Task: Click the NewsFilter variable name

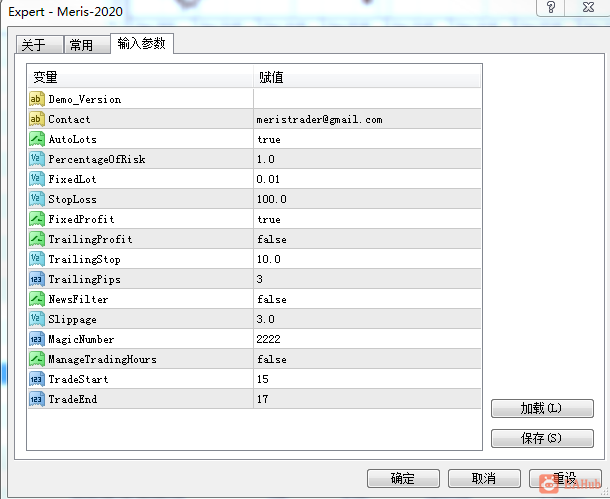Action: click(x=78, y=299)
